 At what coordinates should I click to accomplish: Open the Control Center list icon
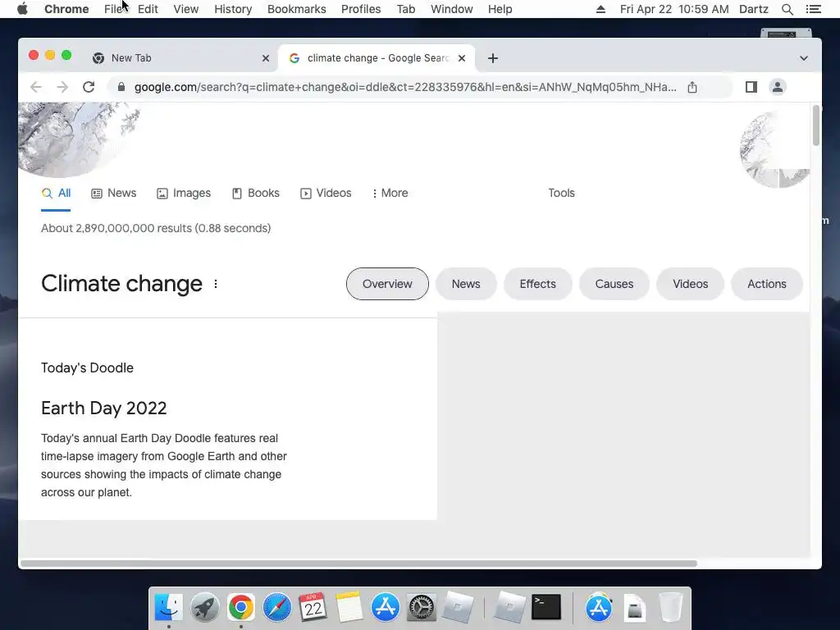813,9
